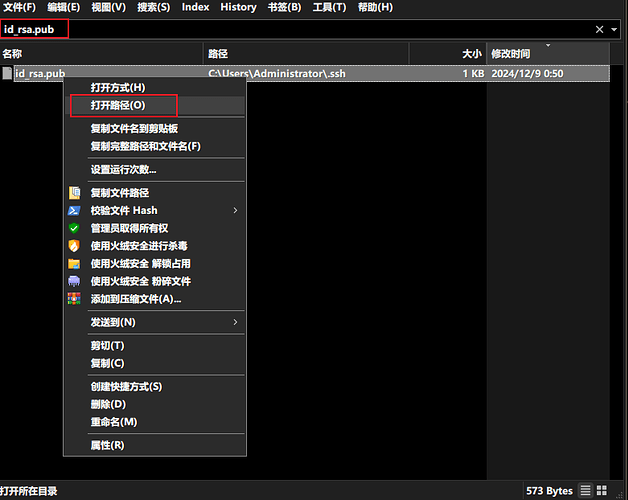Select 重命名(M) in the context menu
The width and height of the screenshot is (628, 500).
point(155,421)
